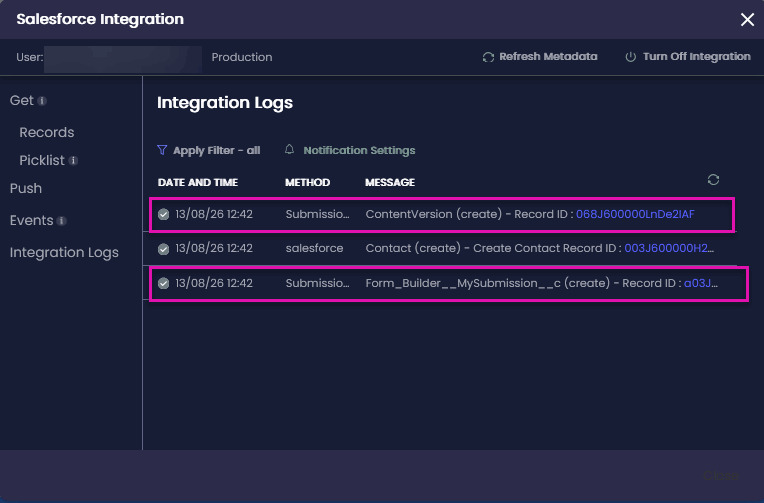Click the Turn Off Integration label
Image resolution: width=764 pixels, height=503 pixels.
click(697, 57)
